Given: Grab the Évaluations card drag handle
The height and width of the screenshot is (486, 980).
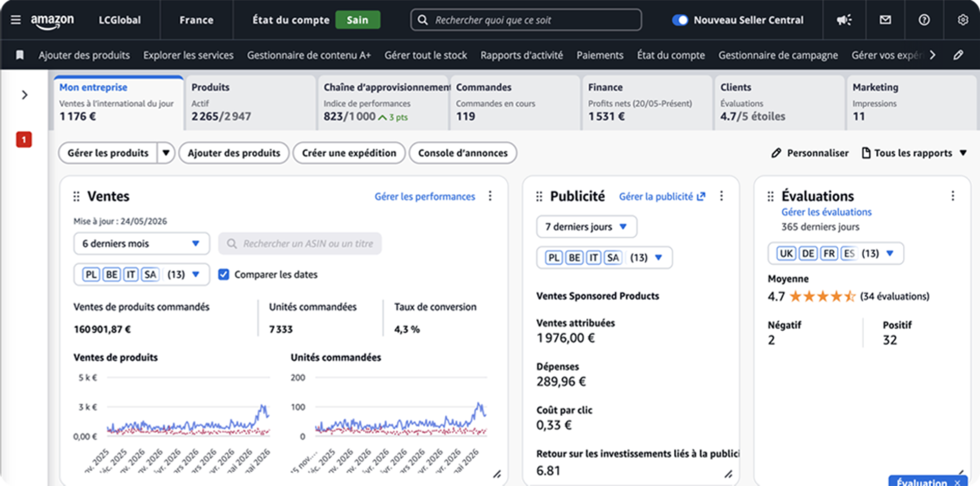Looking at the screenshot, I should 770,196.
